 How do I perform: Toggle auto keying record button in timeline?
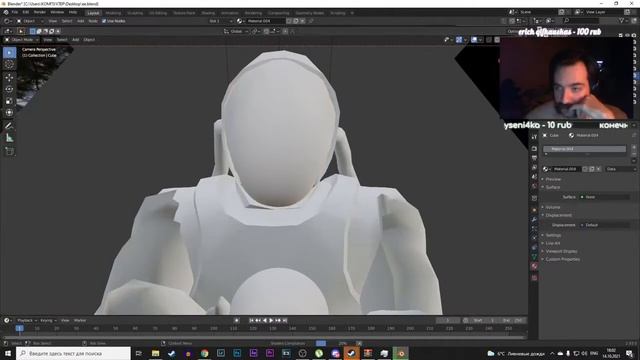(236, 320)
